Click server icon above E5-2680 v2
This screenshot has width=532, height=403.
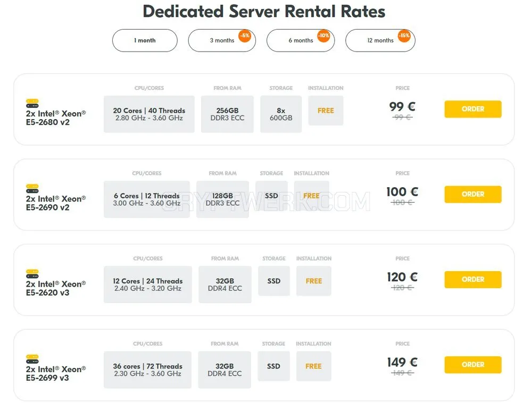(x=32, y=103)
